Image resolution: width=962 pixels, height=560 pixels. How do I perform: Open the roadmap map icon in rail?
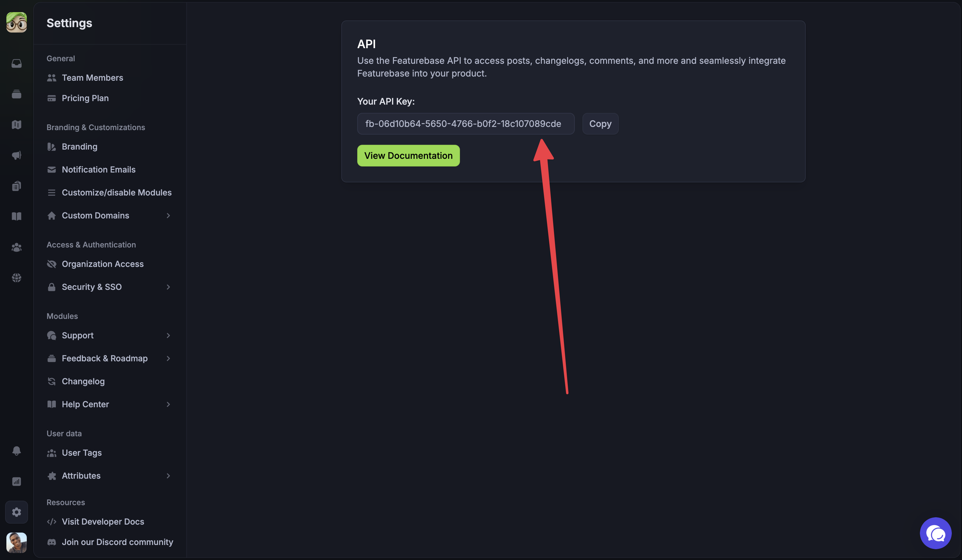[16, 125]
